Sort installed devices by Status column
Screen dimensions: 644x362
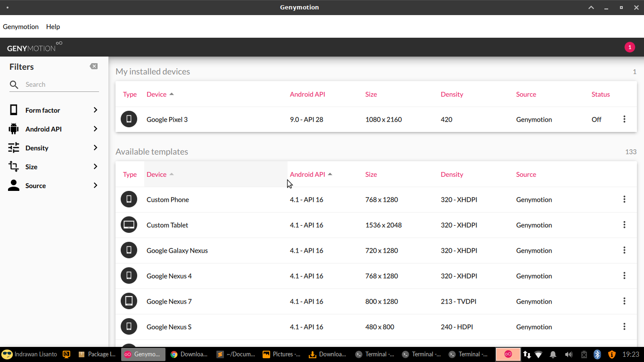tap(601, 94)
